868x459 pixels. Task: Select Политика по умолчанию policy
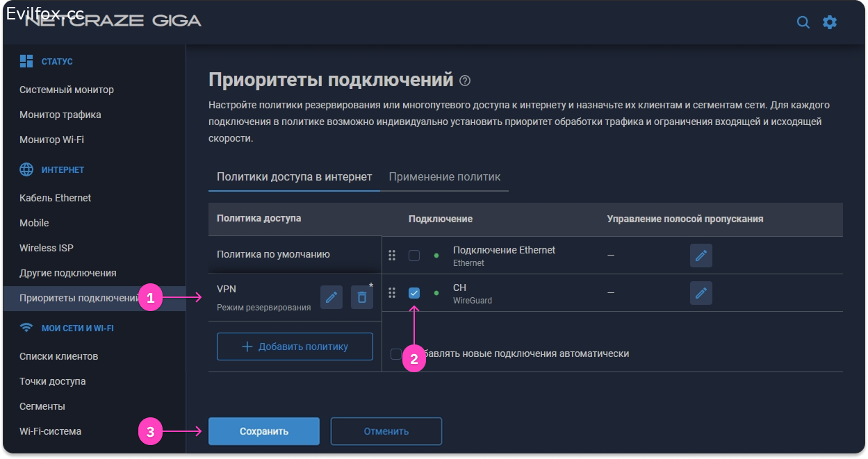coord(273,254)
